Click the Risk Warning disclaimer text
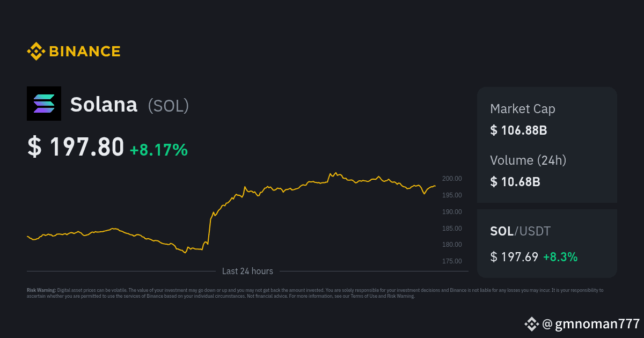 pyautogui.click(x=315, y=293)
